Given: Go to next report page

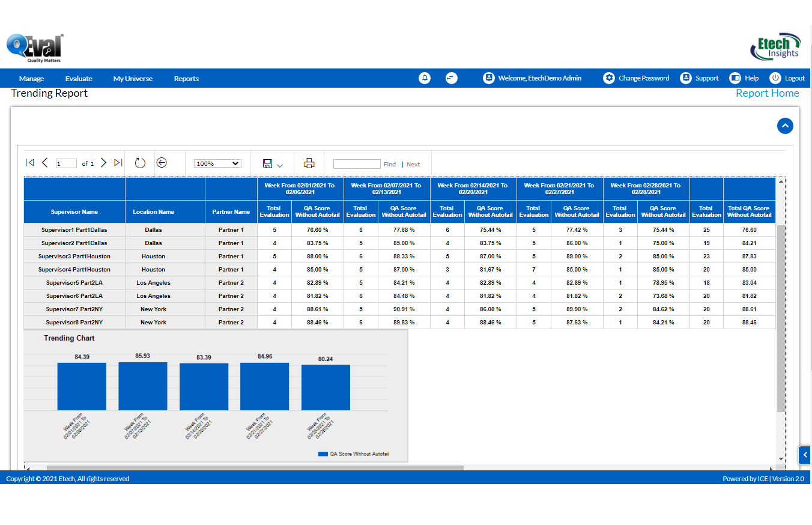Looking at the screenshot, I should click(x=103, y=163).
